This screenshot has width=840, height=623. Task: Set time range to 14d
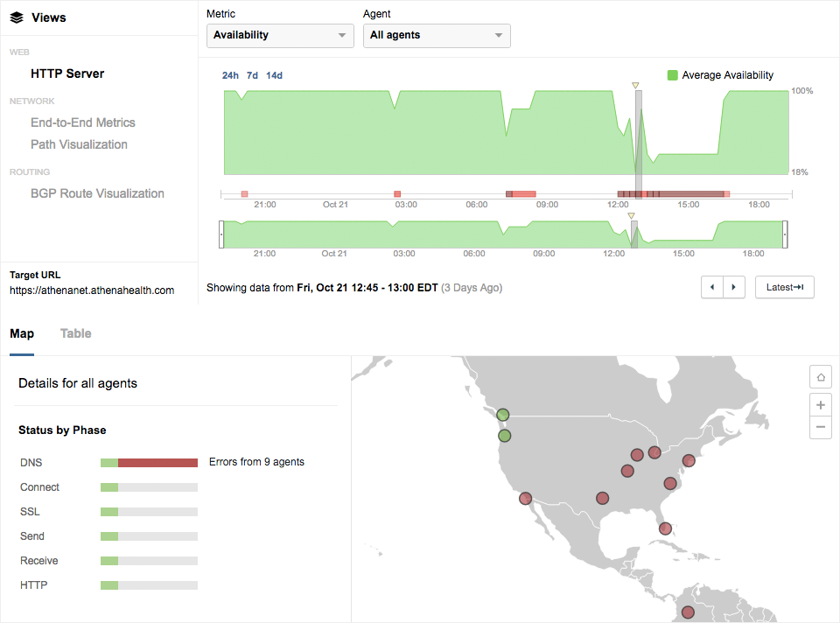click(274, 75)
